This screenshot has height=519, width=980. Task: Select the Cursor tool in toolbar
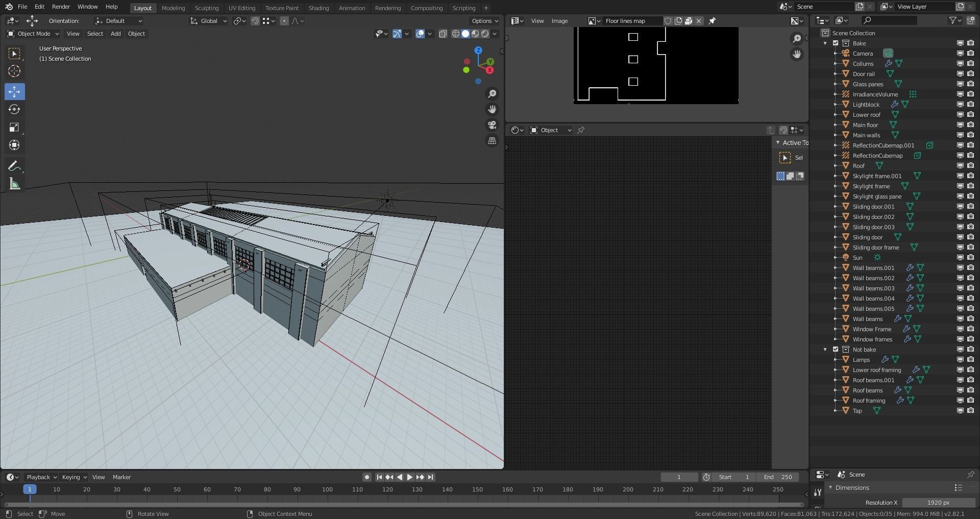pyautogui.click(x=14, y=71)
